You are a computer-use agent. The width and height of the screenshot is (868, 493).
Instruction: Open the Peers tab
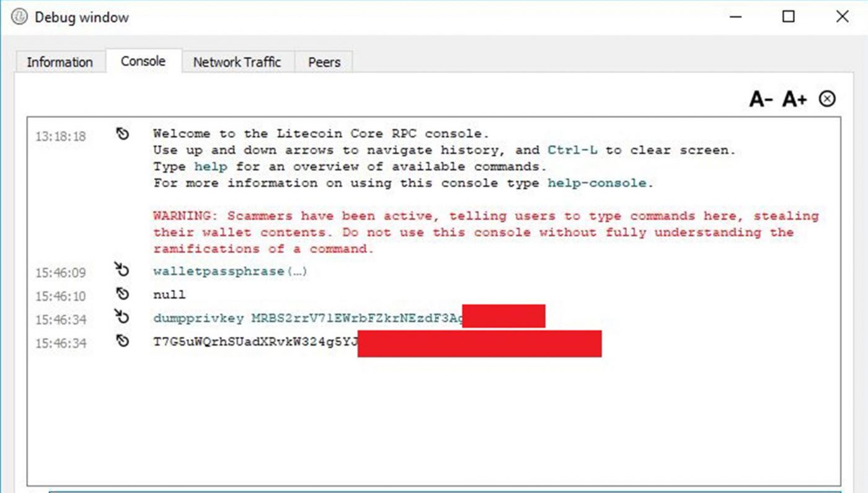pyautogui.click(x=324, y=62)
